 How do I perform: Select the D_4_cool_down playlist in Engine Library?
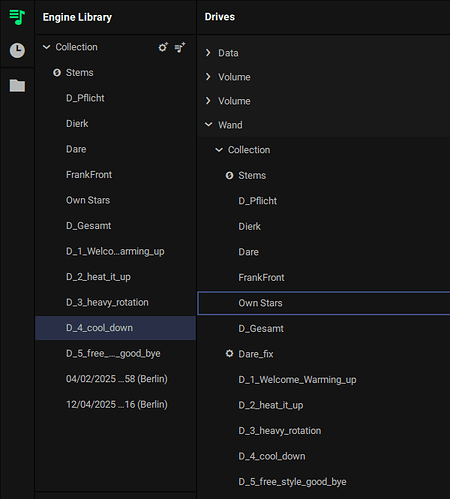[115, 328]
